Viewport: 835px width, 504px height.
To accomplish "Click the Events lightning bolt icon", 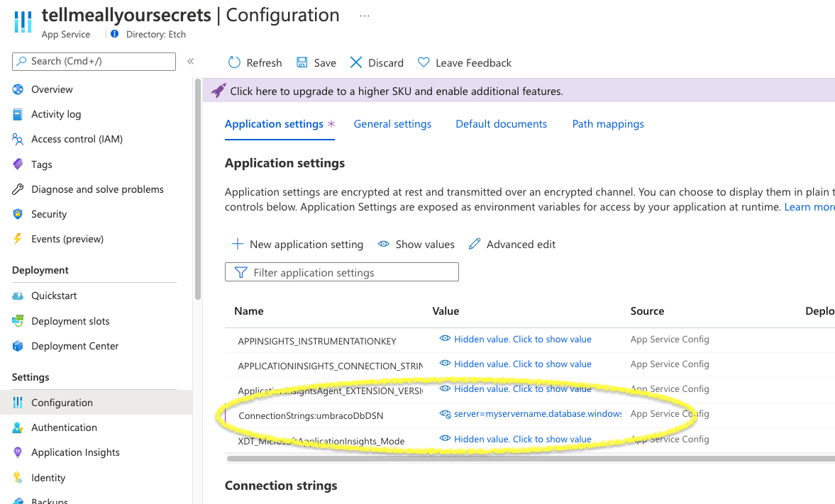I will coord(18,238).
